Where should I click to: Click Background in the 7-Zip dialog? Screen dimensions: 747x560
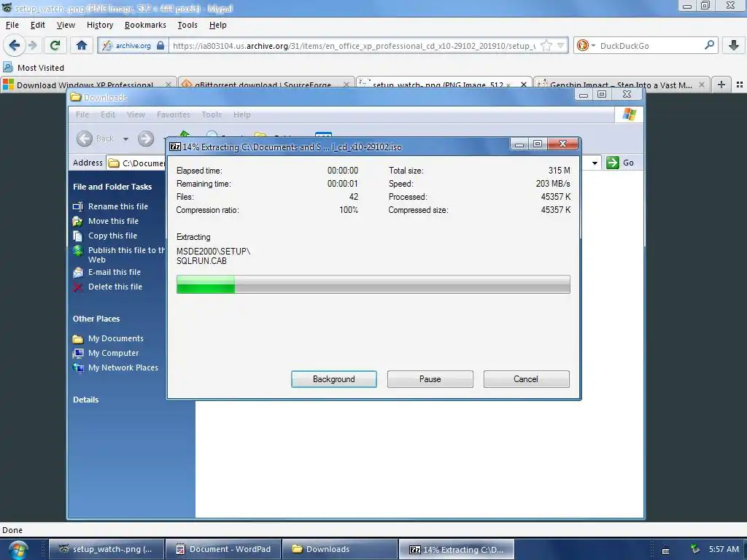pos(334,379)
